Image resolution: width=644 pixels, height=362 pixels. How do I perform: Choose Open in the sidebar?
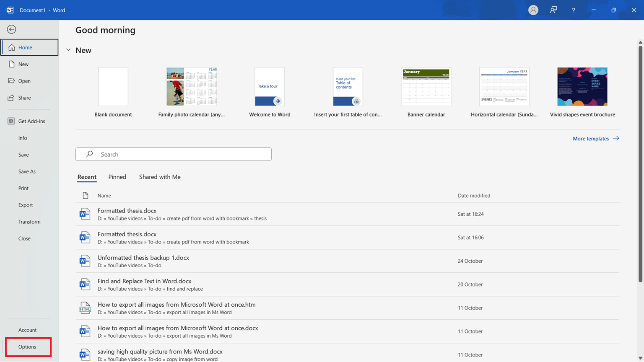pyautogui.click(x=29, y=81)
